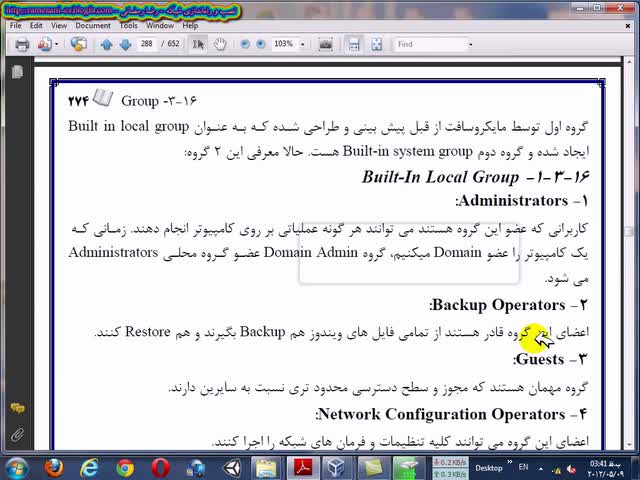Launch Firefox from the taskbar
640x480 pixels.
click(x=53, y=468)
